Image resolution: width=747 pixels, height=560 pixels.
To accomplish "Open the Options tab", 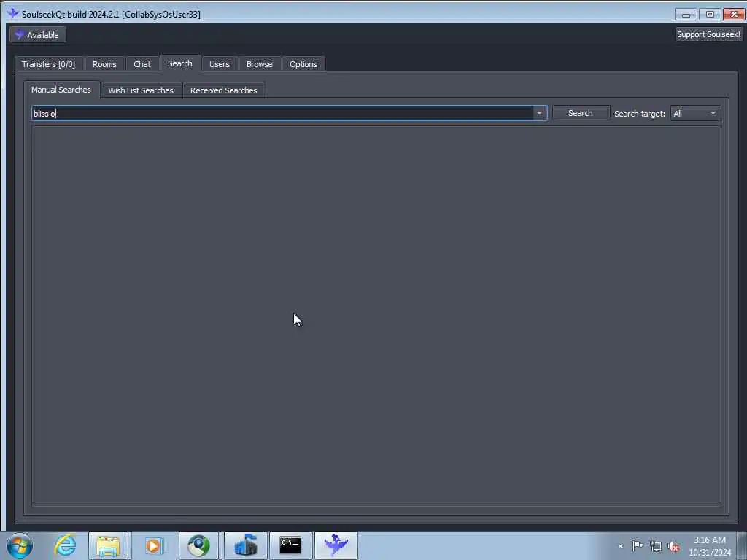I will [x=303, y=64].
